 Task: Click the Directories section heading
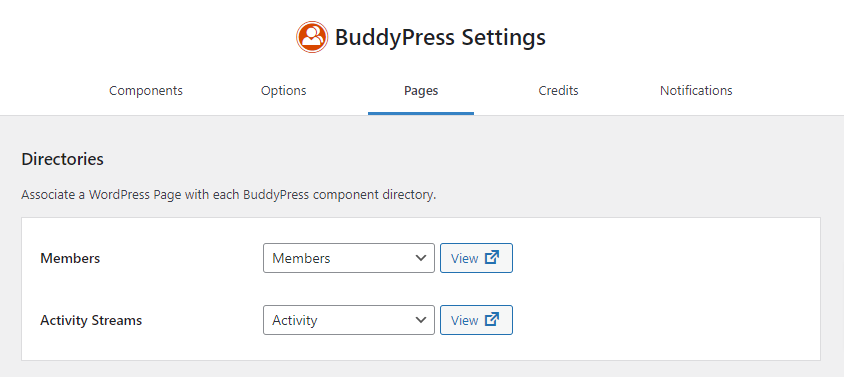(x=62, y=159)
